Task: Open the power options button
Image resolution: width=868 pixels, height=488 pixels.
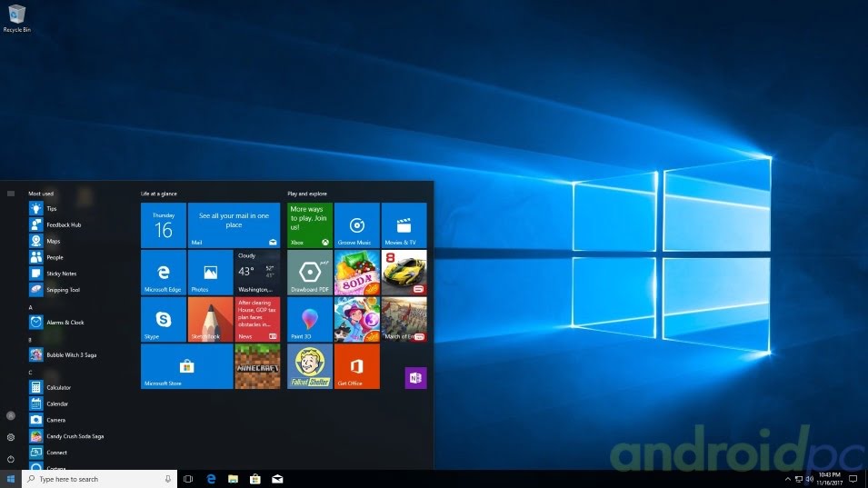Action: click(x=11, y=460)
